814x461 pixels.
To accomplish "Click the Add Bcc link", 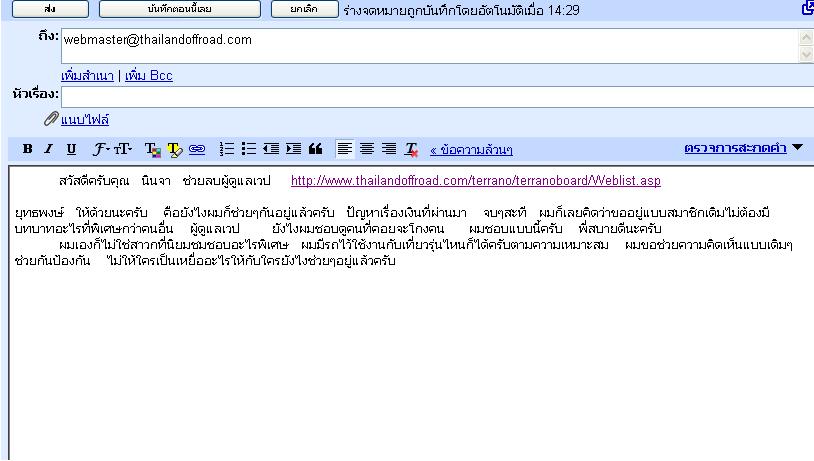I will click(x=148, y=76).
